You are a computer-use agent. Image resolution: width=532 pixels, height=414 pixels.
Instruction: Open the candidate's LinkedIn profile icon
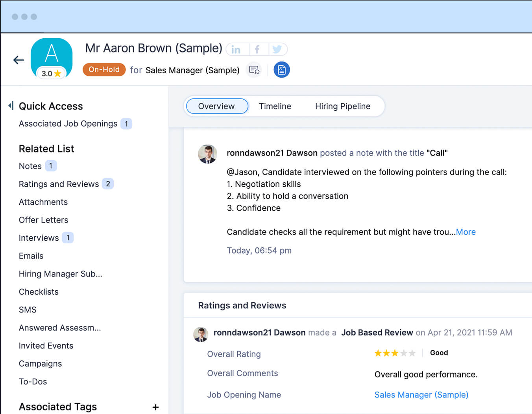pyautogui.click(x=236, y=49)
